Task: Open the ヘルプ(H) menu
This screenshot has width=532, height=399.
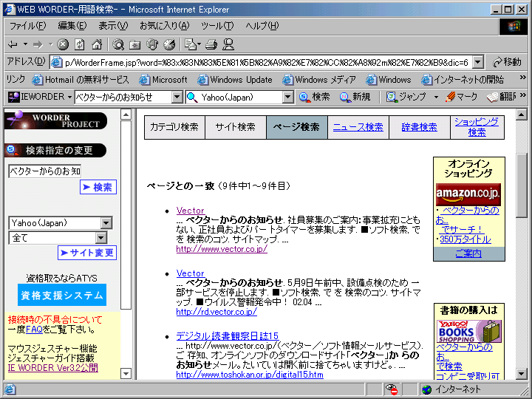Action: 262,26
